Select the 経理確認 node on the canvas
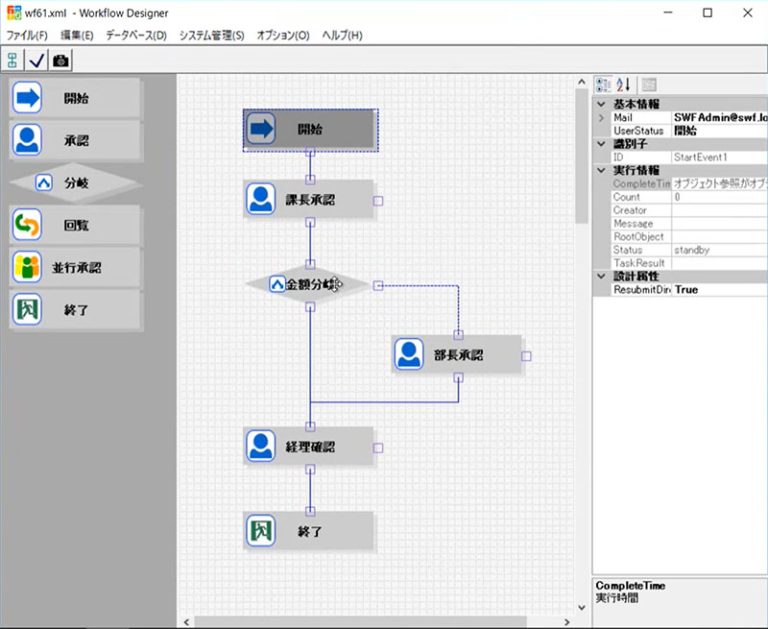Viewport: 768px width, 629px height. [x=309, y=446]
